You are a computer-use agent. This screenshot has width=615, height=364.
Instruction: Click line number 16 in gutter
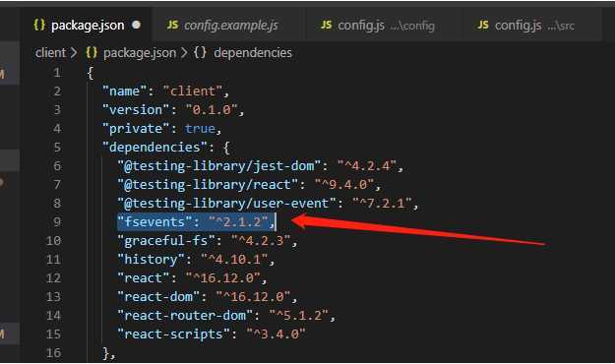pos(54,353)
